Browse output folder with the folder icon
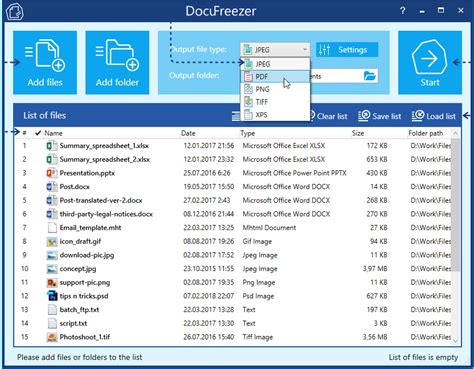 coord(370,76)
